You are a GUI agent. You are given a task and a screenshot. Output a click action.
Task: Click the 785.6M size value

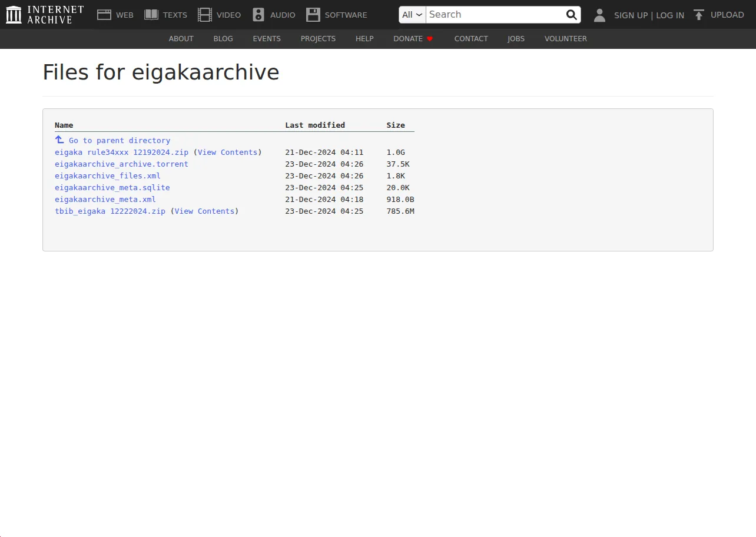pos(400,211)
